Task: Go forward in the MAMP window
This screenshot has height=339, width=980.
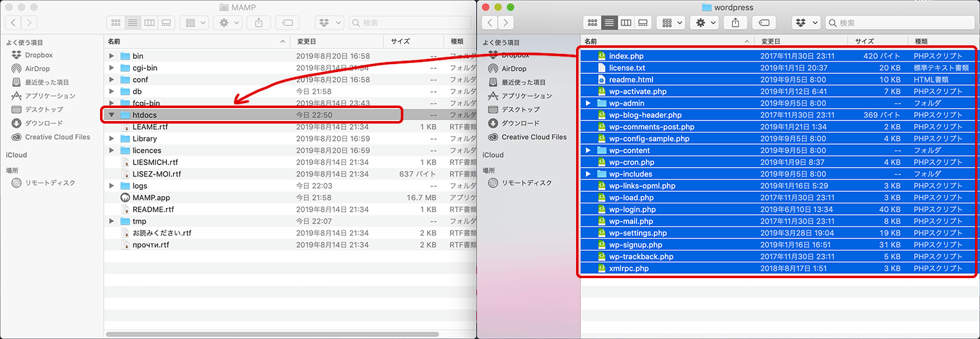Action: [x=29, y=23]
